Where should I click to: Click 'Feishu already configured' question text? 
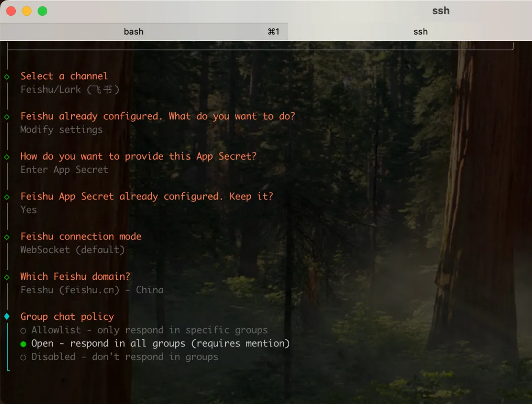tap(158, 116)
